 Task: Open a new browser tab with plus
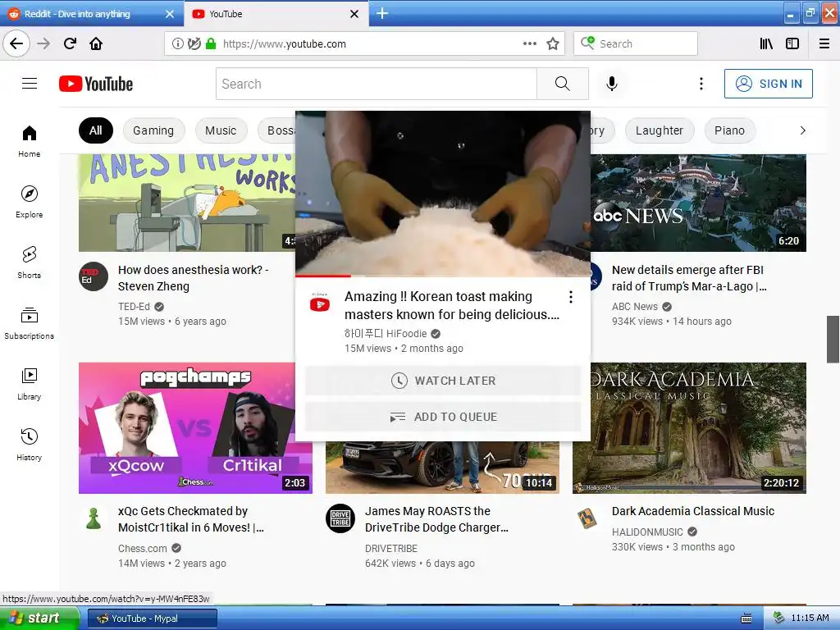click(x=382, y=13)
